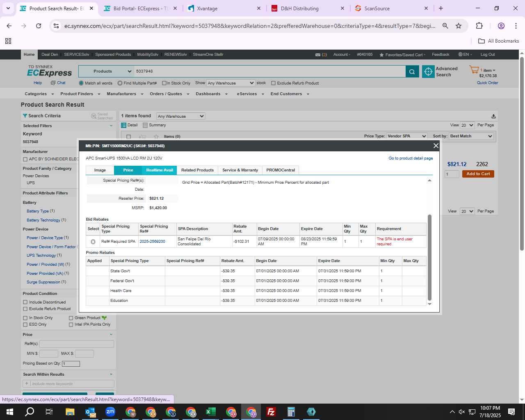
Task: Switch to the Image tab
Action: pos(100,170)
